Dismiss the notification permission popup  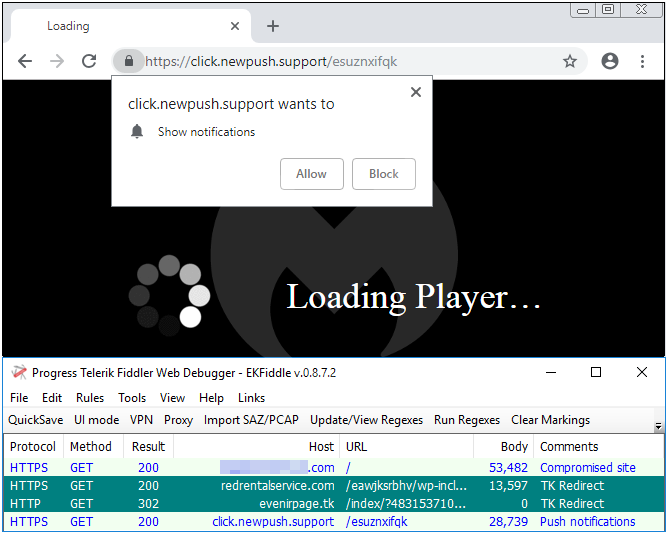pyautogui.click(x=416, y=92)
